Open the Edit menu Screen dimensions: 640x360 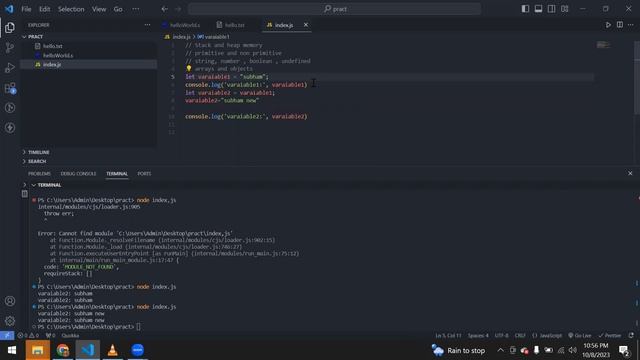coord(44,9)
